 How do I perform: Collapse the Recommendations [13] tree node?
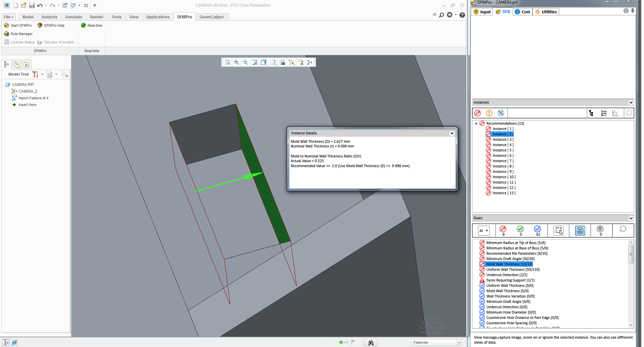click(476, 123)
